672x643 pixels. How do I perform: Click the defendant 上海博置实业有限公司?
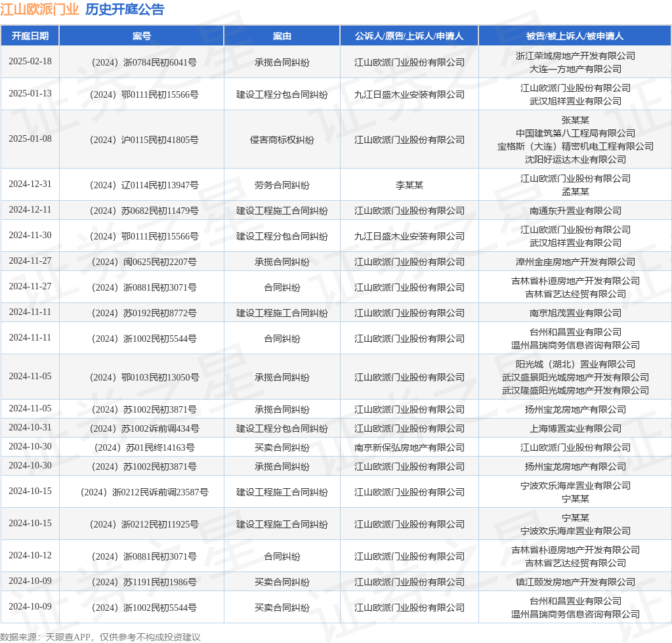click(575, 428)
